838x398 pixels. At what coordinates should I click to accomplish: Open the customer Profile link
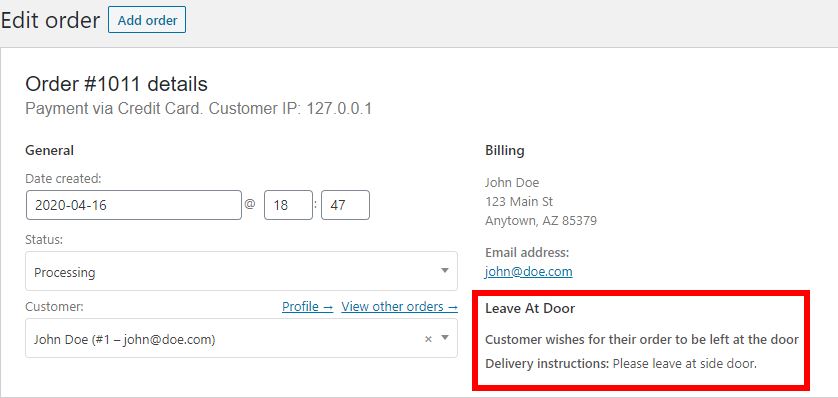point(307,307)
